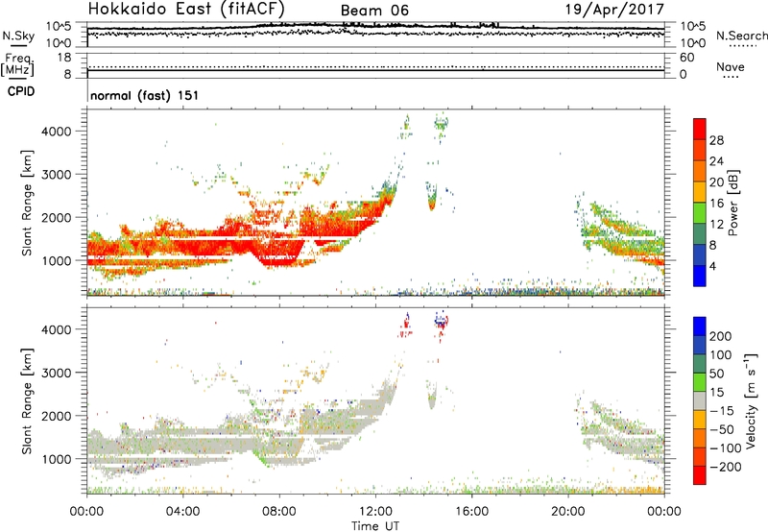Pick the red bottom segment of Velocity colorbar
This screenshot has width=768, height=532.
pos(700,475)
